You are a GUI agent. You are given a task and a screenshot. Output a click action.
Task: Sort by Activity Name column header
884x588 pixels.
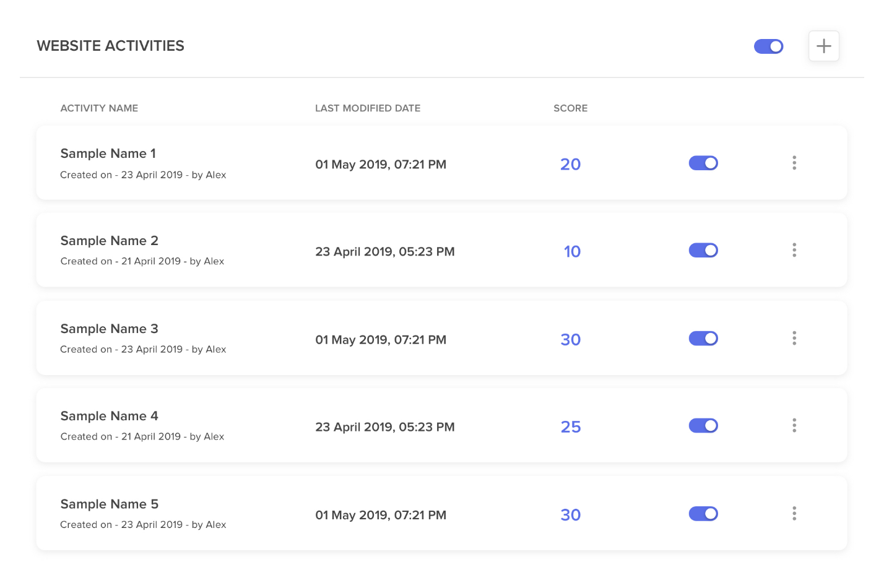point(99,108)
